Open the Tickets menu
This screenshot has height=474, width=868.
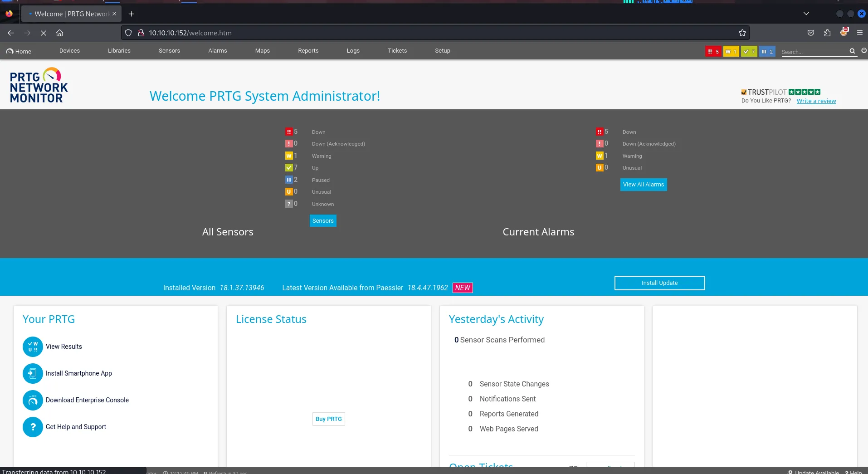pyautogui.click(x=397, y=51)
